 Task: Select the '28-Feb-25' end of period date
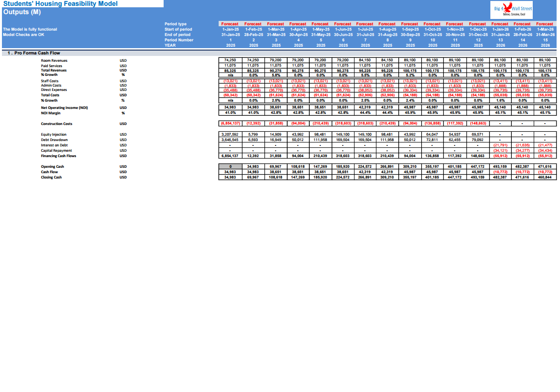click(254, 35)
